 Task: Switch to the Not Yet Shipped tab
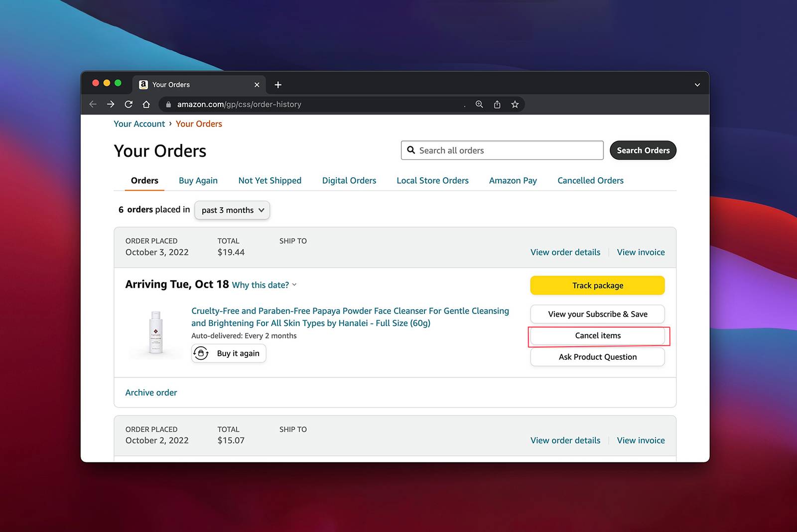[269, 181]
